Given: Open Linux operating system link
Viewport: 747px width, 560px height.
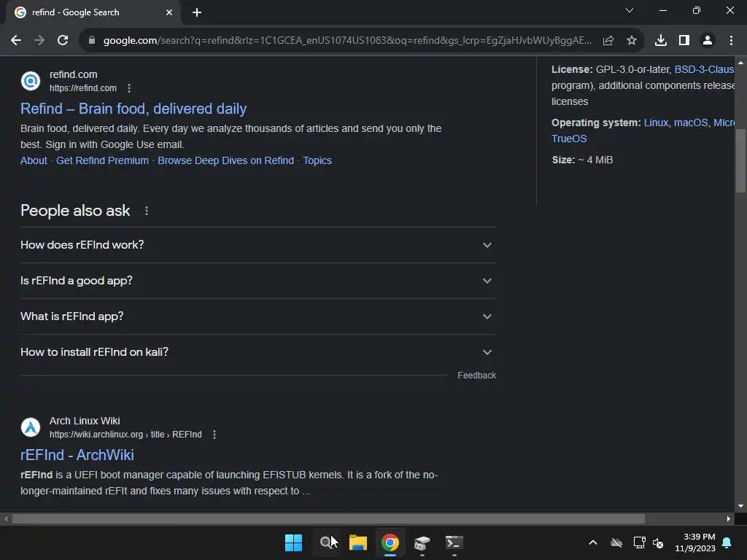Looking at the screenshot, I should point(656,122).
